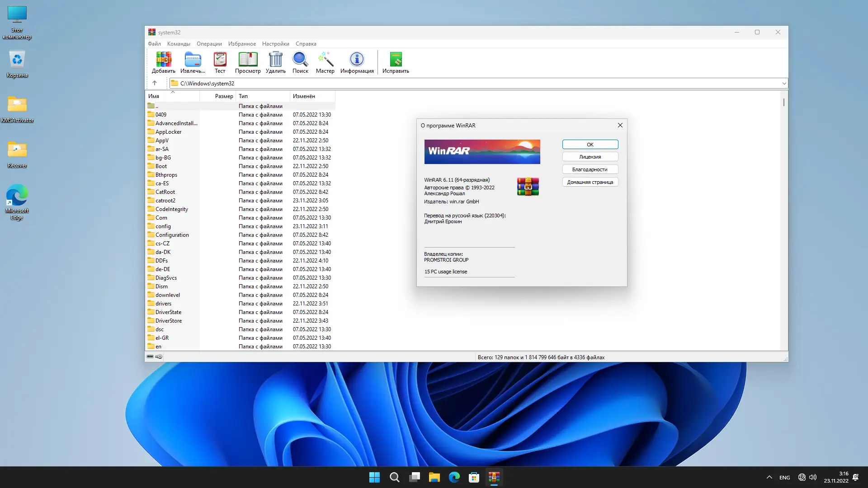Click the Информация (Info) toolbar icon
The image size is (868, 488).
(x=357, y=62)
